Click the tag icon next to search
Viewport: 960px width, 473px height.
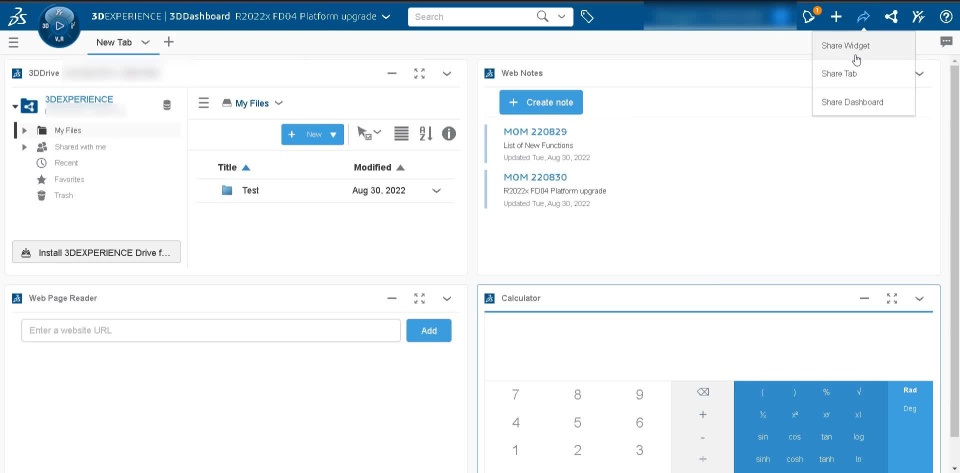pos(587,17)
